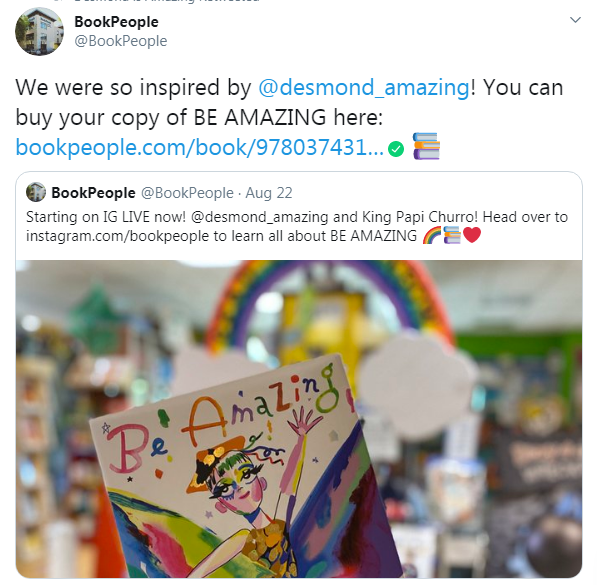Screen dimensions: 597x585
Task: Open the tweet options chevron menu
Action: tap(575, 20)
